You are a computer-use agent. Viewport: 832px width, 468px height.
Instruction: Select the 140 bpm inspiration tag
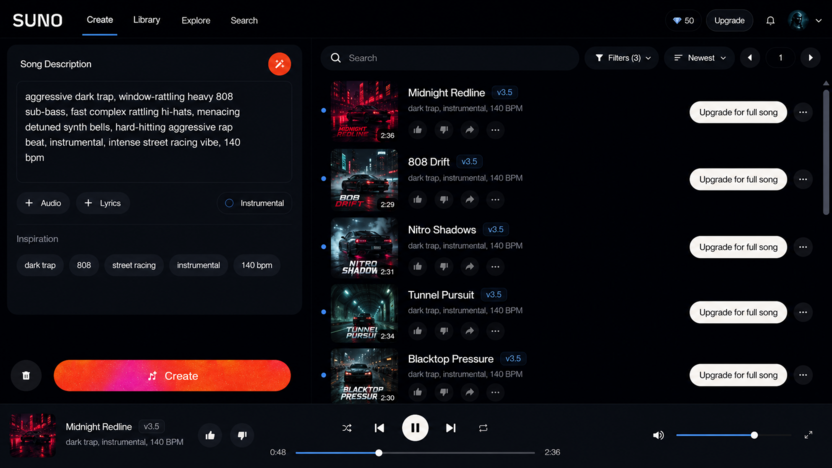(x=257, y=265)
